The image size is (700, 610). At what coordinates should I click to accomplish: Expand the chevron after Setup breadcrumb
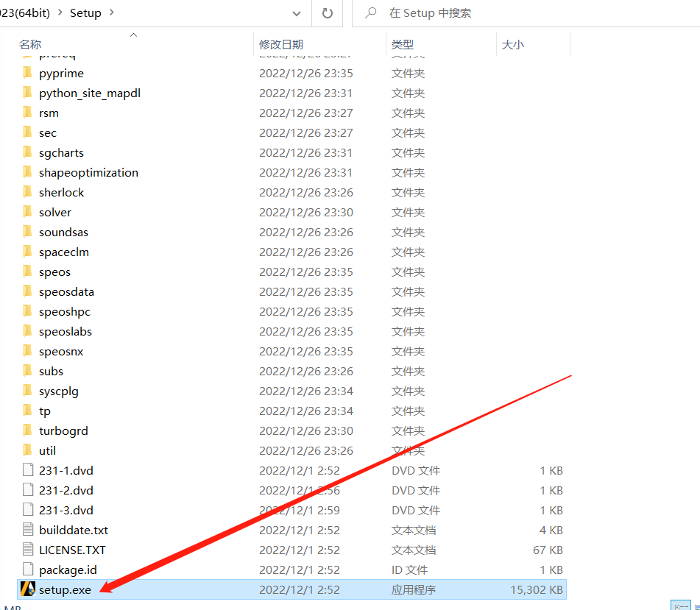(110, 13)
